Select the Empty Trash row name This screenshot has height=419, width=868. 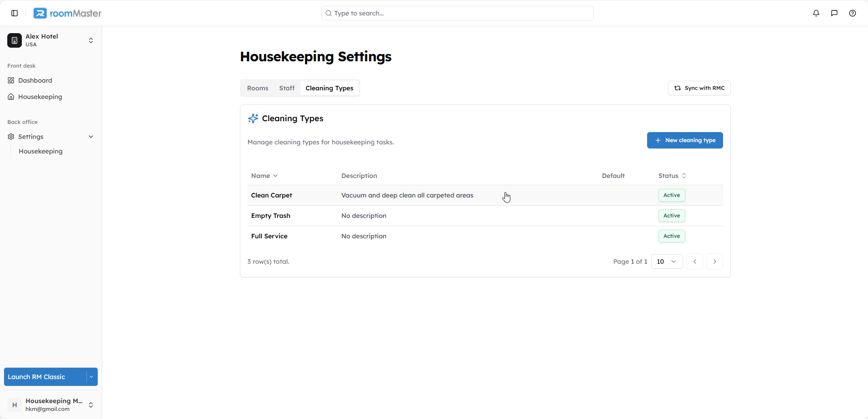click(x=271, y=216)
